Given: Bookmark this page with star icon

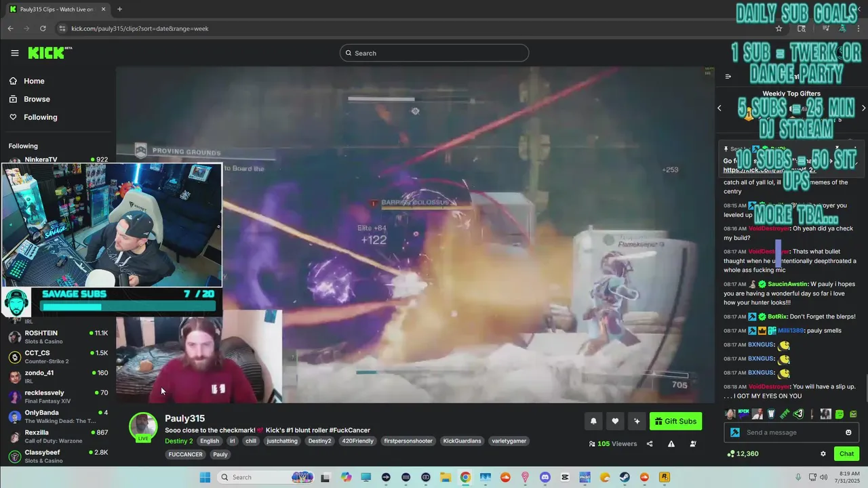Looking at the screenshot, I should [x=778, y=28].
